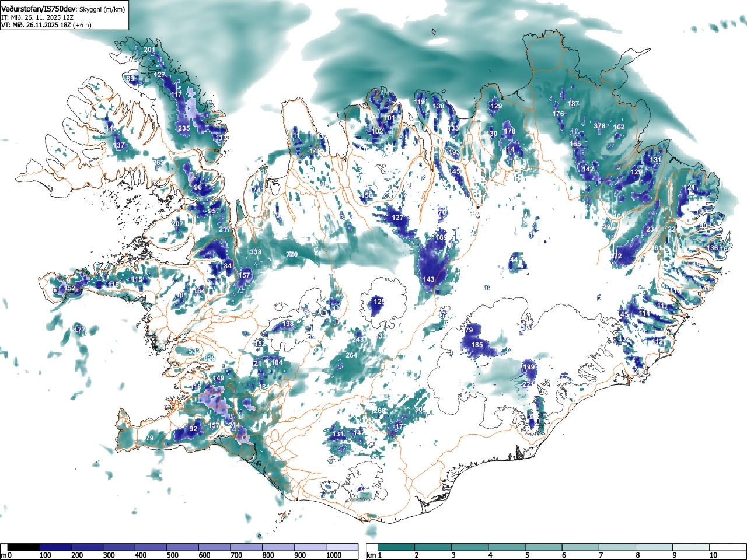Click the value 125 on Hofsjökull glacier
This screenshot has height=560, width=747.
coord(379,302)
